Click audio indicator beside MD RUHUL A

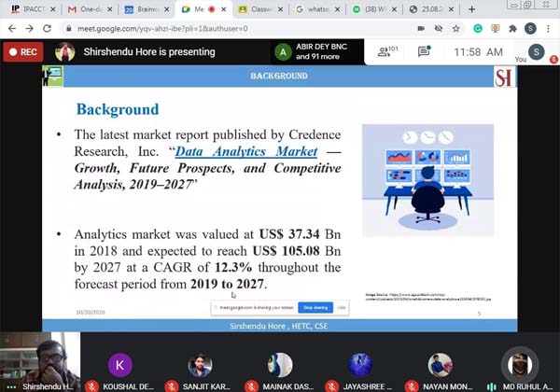[492, 386]
